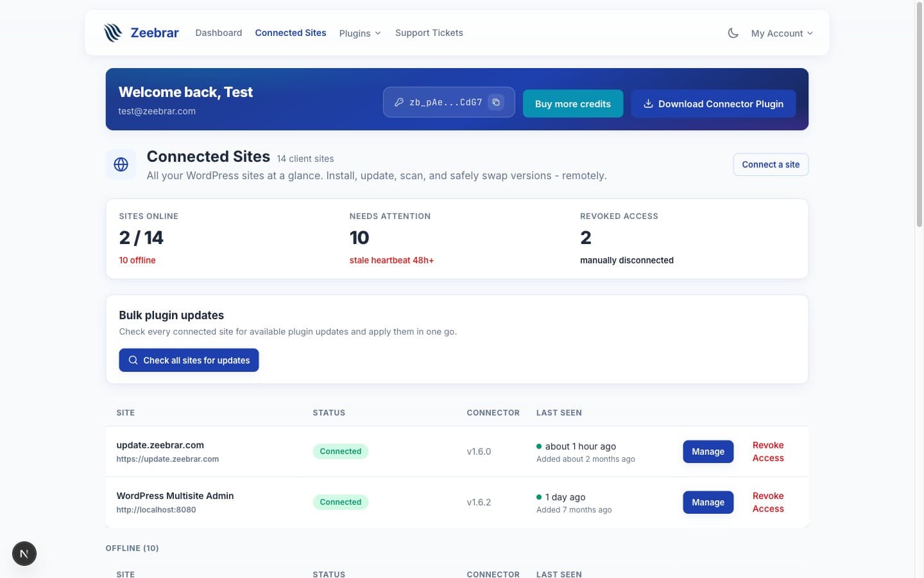
Task: Click the OFFLINE (10) section heading
Action: click(x=132, y=548)
